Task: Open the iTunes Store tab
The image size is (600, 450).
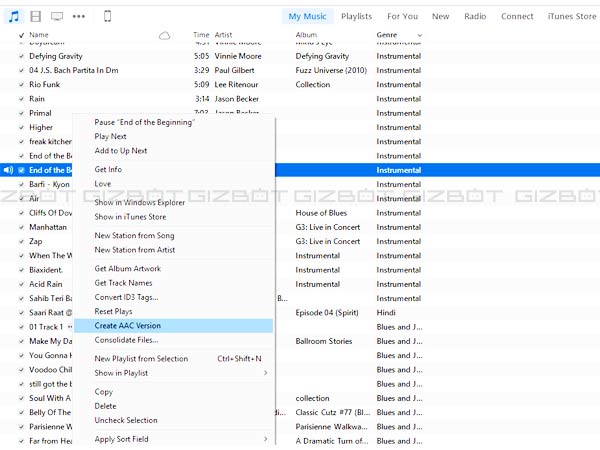Action: click(572, 16)
